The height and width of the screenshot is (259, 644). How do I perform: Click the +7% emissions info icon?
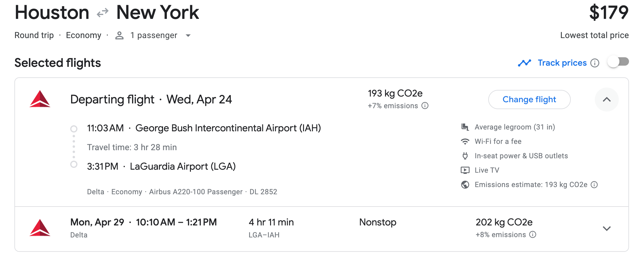pos(425,106)
